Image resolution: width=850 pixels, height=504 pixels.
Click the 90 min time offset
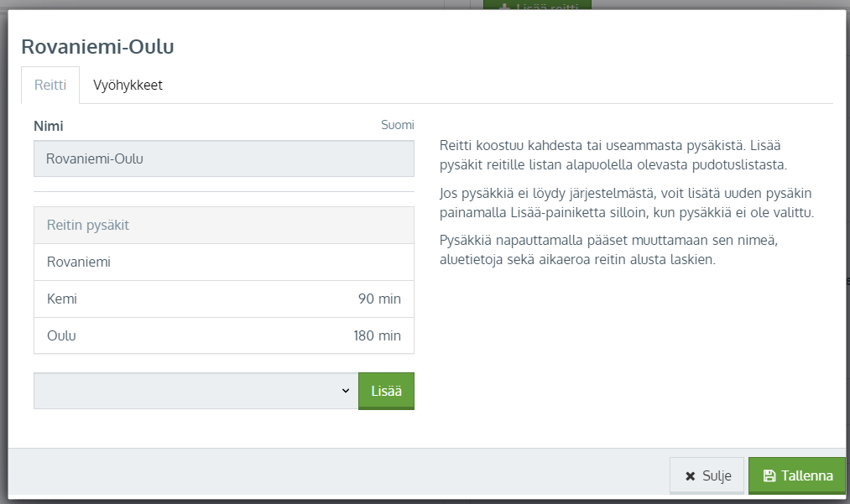[379, 299]
